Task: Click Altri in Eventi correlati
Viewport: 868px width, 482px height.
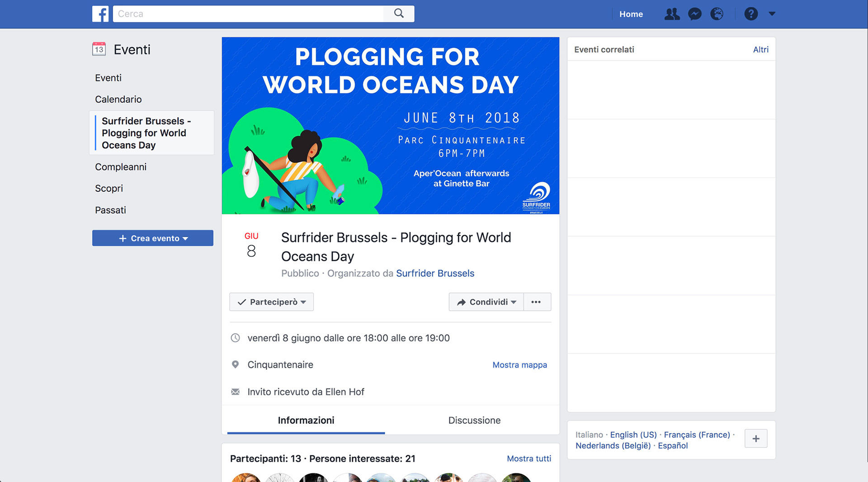Action: point(760,50)
